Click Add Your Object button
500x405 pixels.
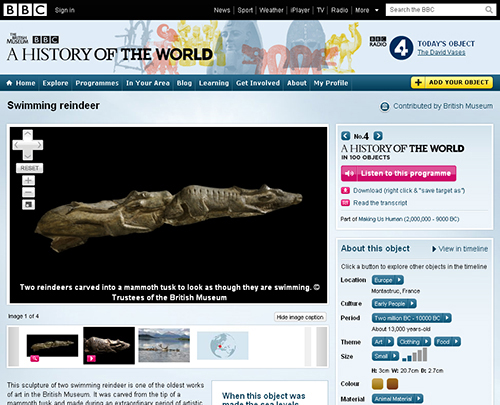(452, 82)
